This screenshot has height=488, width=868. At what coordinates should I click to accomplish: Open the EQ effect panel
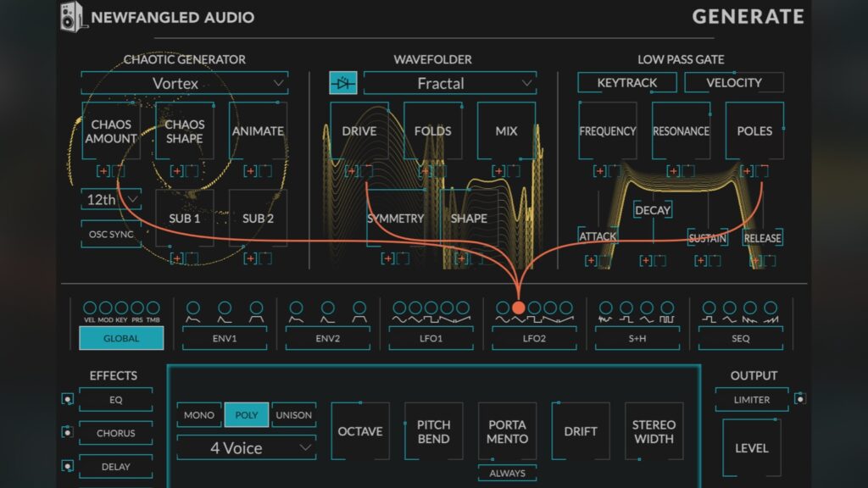click(x=115, y=400)
